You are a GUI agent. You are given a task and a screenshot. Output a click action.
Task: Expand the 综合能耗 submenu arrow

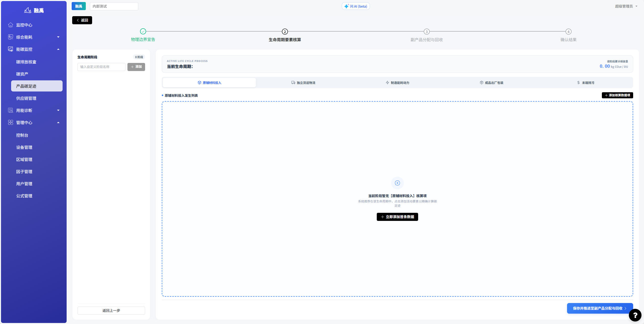pyautogui.click(x=58, y=37)
